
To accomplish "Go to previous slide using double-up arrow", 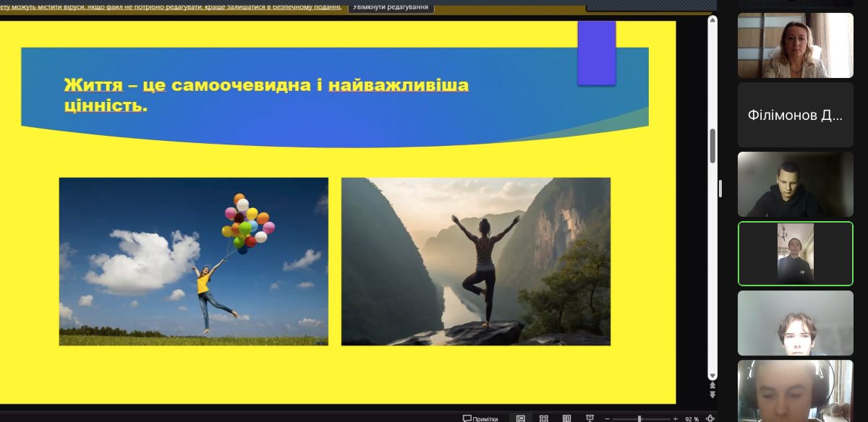I will [x=712, y=386].
